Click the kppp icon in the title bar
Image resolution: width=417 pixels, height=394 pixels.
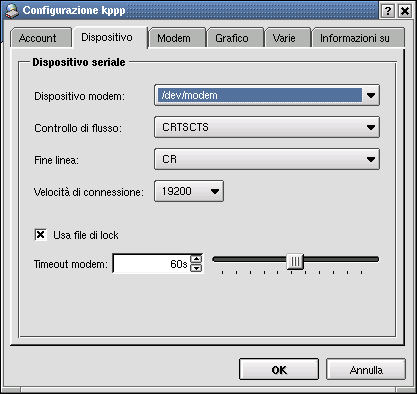tap(12, 11)
